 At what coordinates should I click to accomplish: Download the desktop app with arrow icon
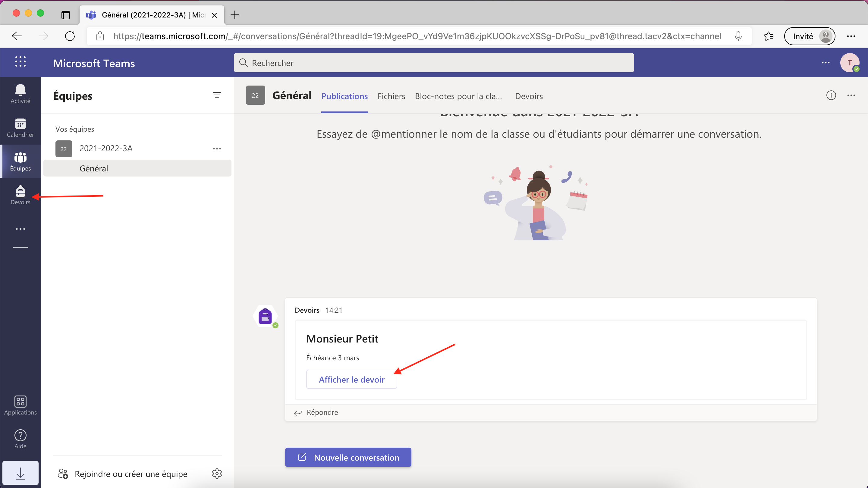[20, 473]
